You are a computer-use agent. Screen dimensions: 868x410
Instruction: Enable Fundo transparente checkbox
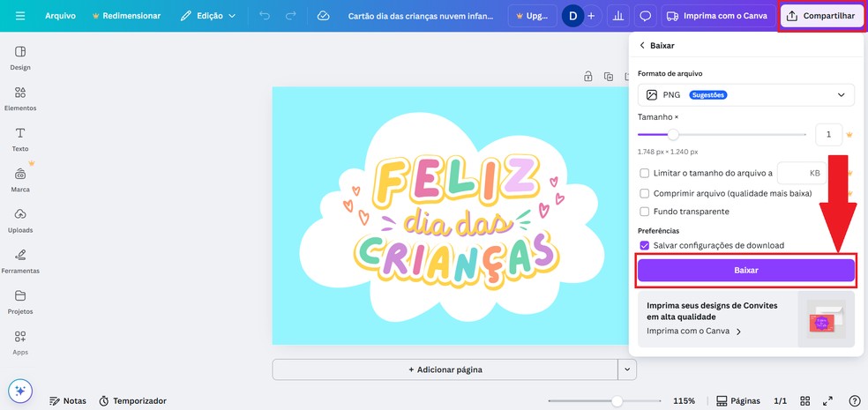pos(644,212)
